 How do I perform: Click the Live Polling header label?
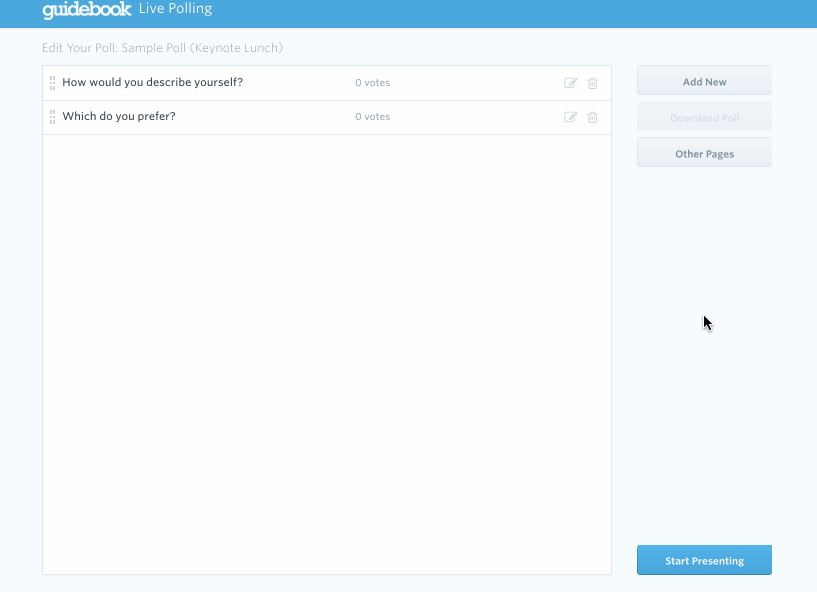(176, 9)
